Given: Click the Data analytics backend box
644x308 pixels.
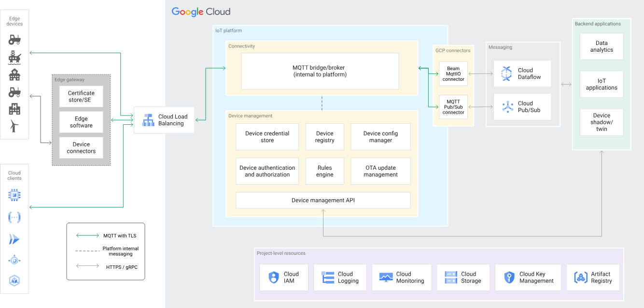Looking at the screenshot, I should click(601, 46).
